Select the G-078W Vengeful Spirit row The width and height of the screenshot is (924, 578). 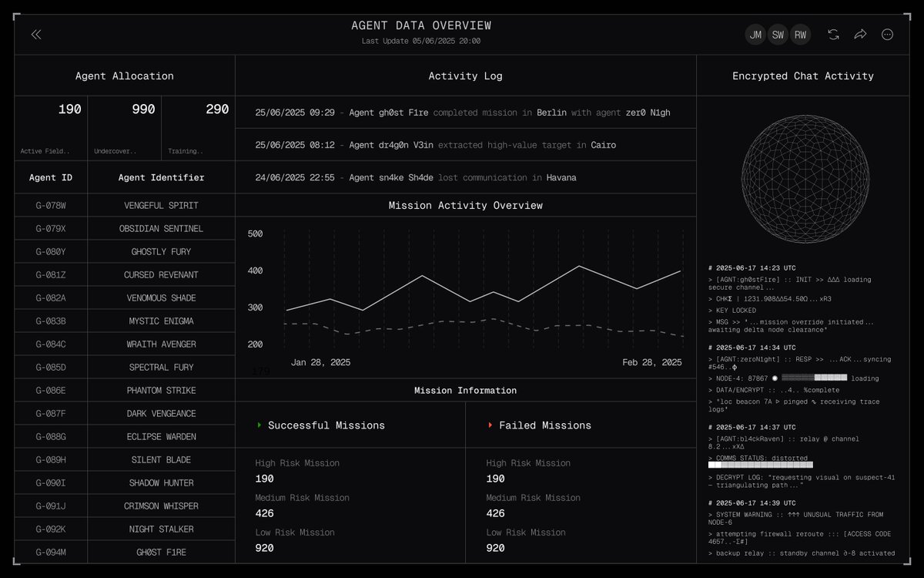125,206
